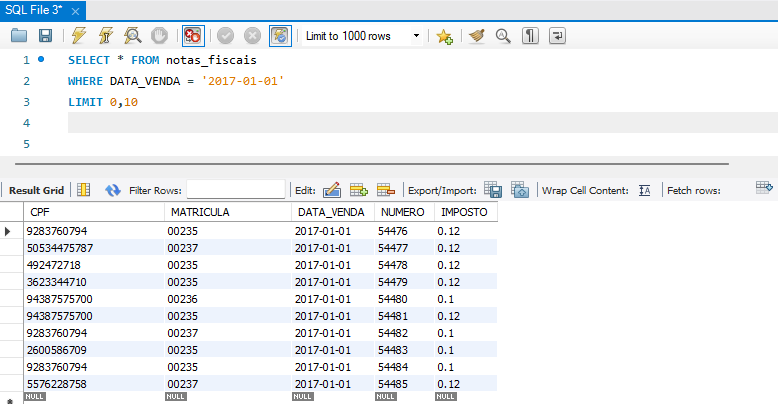This screenshot has height=404, width=778.
Task: Export recordset to external file icon
Action: coord(493,190)
